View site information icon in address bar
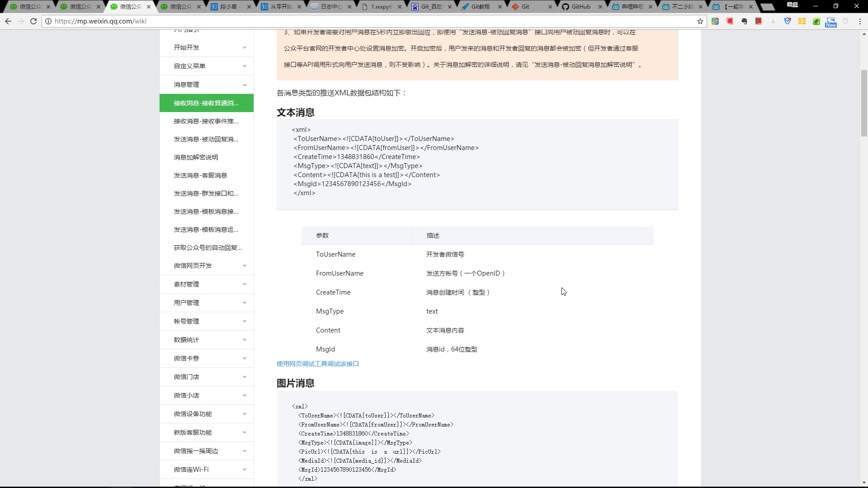 [x=48, y=21]
